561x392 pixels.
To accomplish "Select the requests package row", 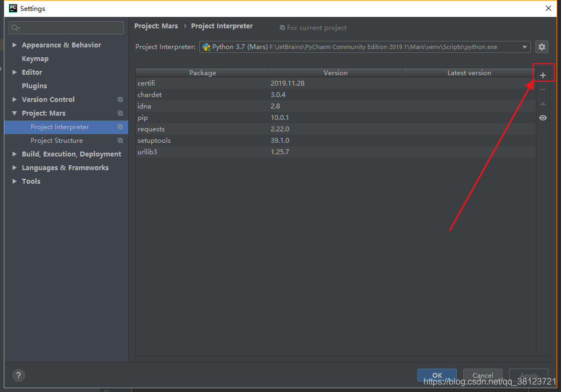I will [336, 129].
